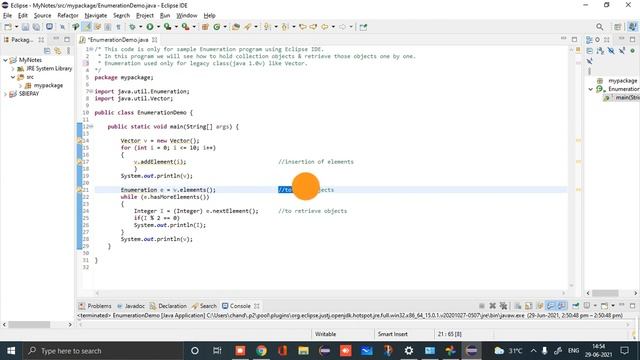Select main(String[]) method in Outline
Viewport: 640px width, 360px height.
(x=623, y=98)
